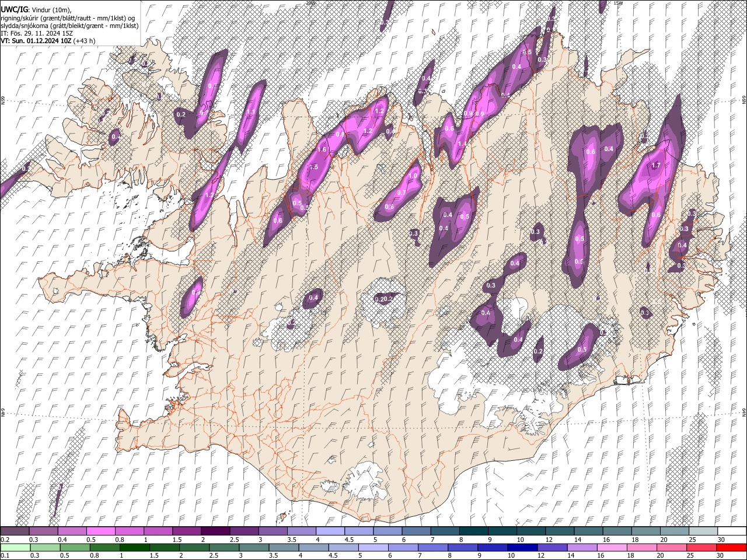Viewport: 747px width, 560px height.
Task: Select the bright pink 0.5–0.8 swatch on upper scale
Action: click(x=100, y=531)
